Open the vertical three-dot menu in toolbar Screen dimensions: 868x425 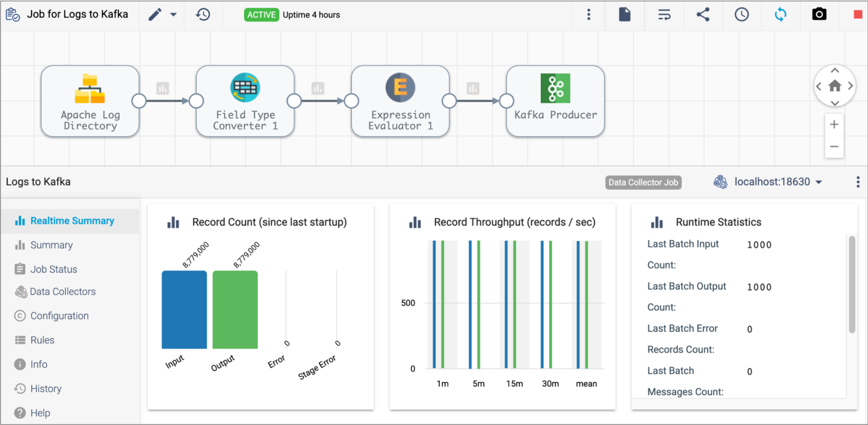[x=588, y=15]
